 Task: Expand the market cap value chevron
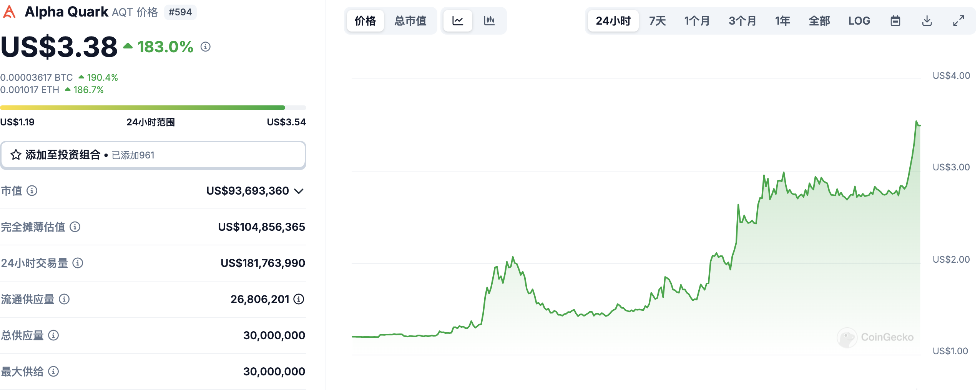[299, 191]
